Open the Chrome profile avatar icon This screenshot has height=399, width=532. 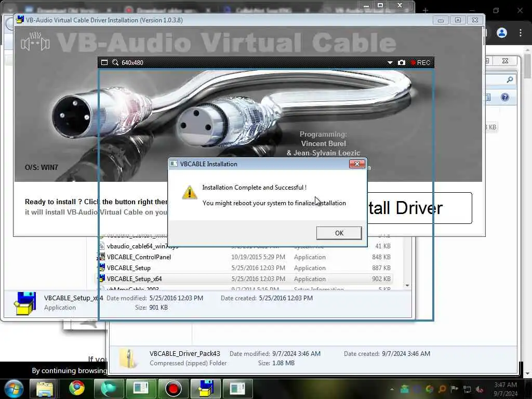tap(502, 33)
